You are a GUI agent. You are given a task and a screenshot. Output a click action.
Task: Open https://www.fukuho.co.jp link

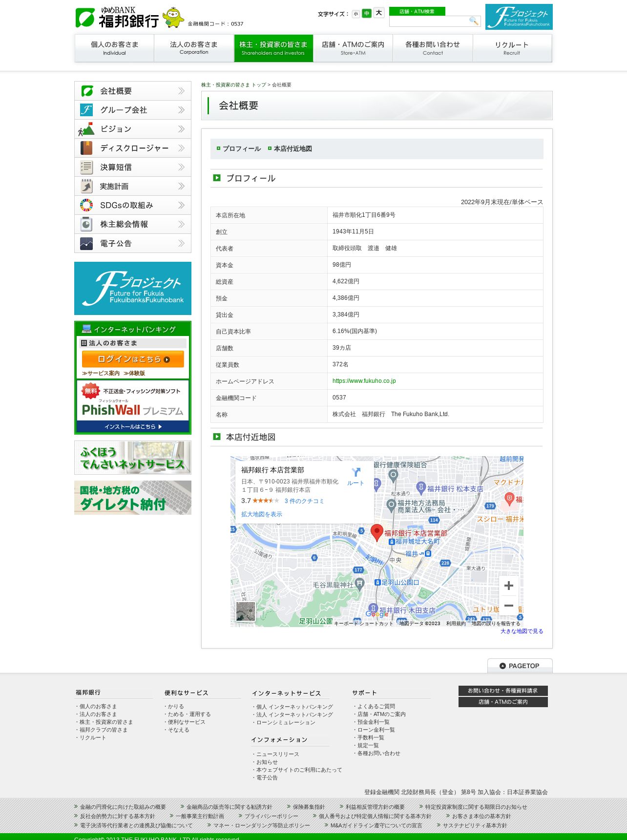[x=364, y=381]
